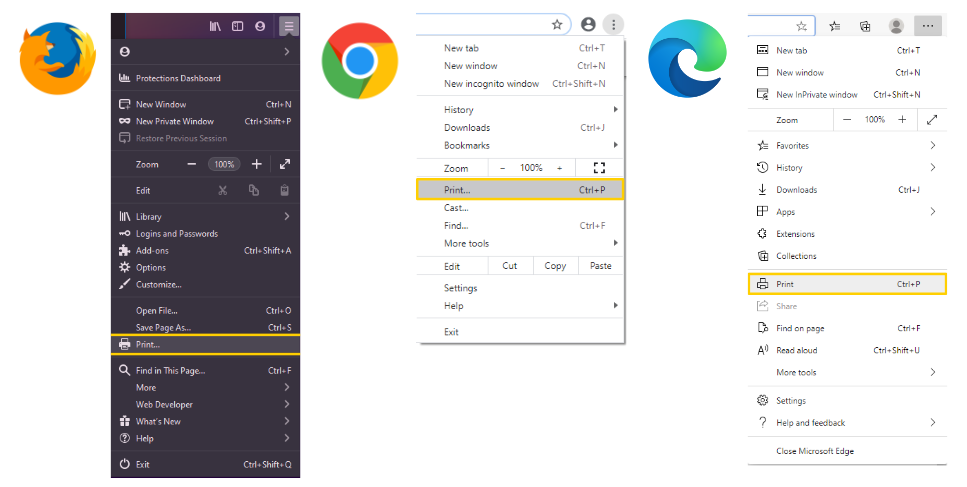Click Edge Collections toolbar icon
This screenshot has width=967, height=487.
[x=865, y=26]
